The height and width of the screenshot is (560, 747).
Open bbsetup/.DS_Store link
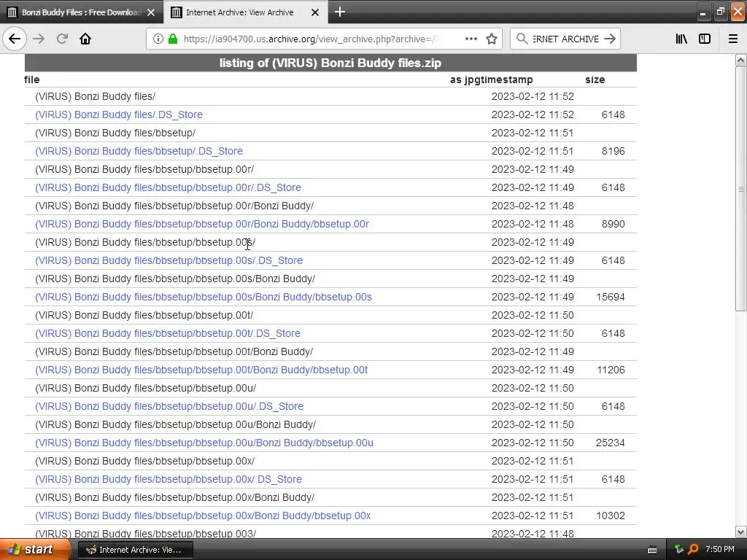click(x=139, y=151)
